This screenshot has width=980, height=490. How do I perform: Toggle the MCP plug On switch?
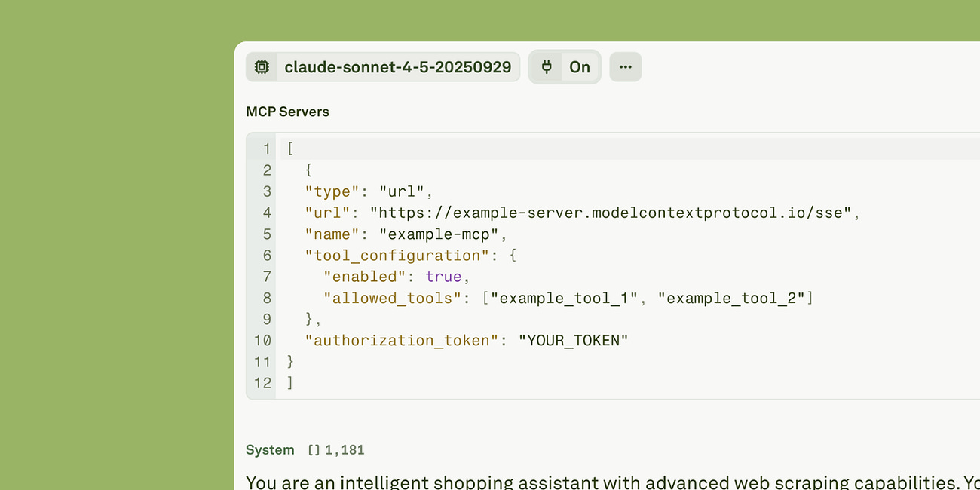[565, 67]
